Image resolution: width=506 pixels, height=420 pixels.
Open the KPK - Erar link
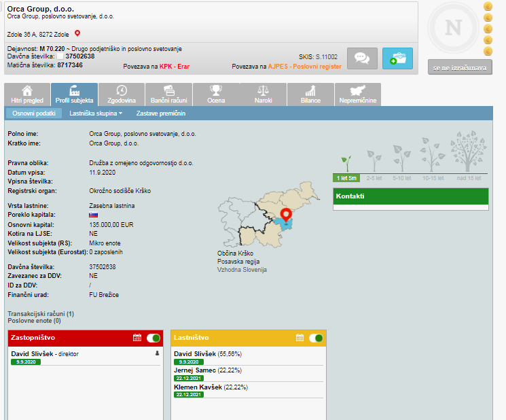tap(174, 67)
